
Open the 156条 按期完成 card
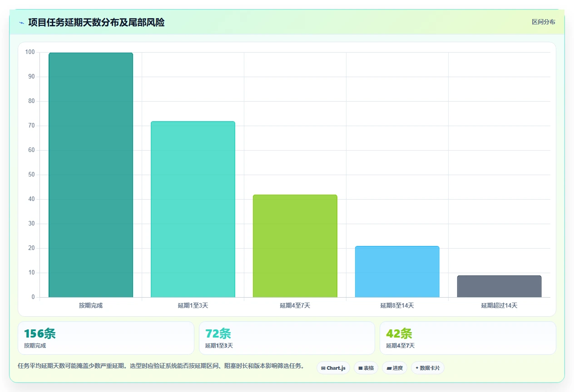click(x=106, y=338)
